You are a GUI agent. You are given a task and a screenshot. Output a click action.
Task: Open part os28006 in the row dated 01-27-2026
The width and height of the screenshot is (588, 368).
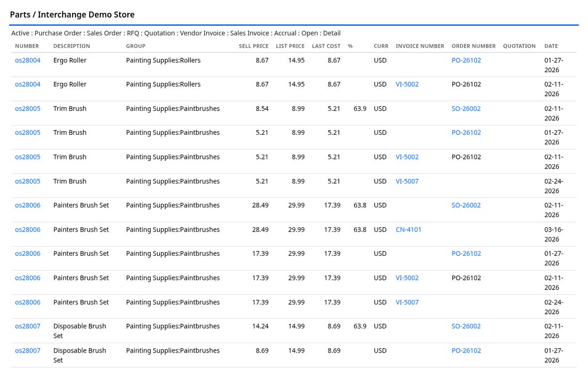click(x=28, y=254)
